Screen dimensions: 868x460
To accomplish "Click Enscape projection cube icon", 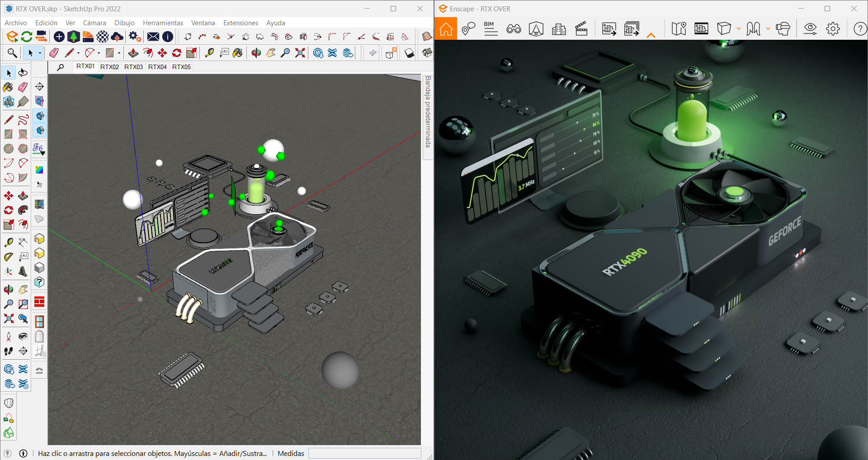I will tap(724, 29).
